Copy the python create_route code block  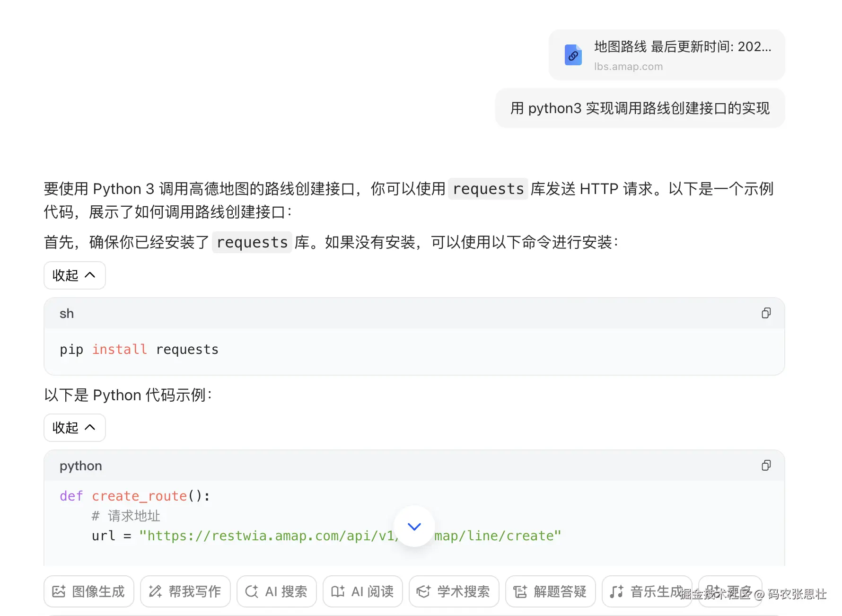coord(766,466)
